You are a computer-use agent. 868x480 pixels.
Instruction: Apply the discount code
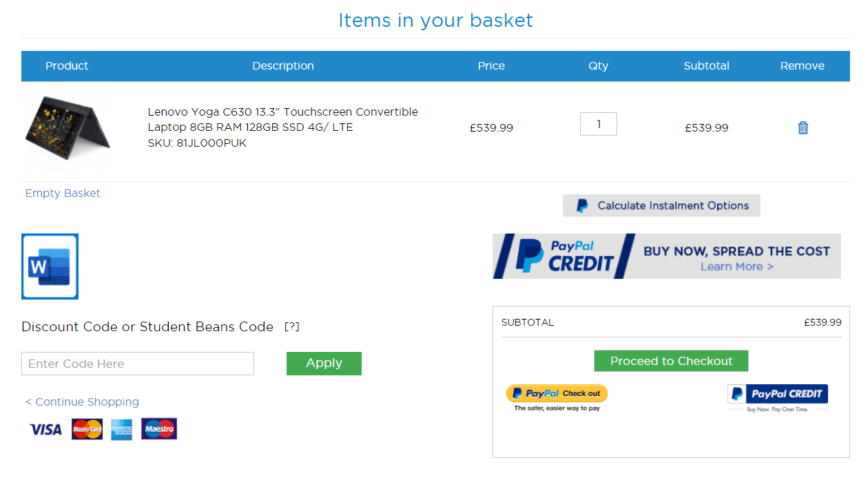click(x=324, y=363)
